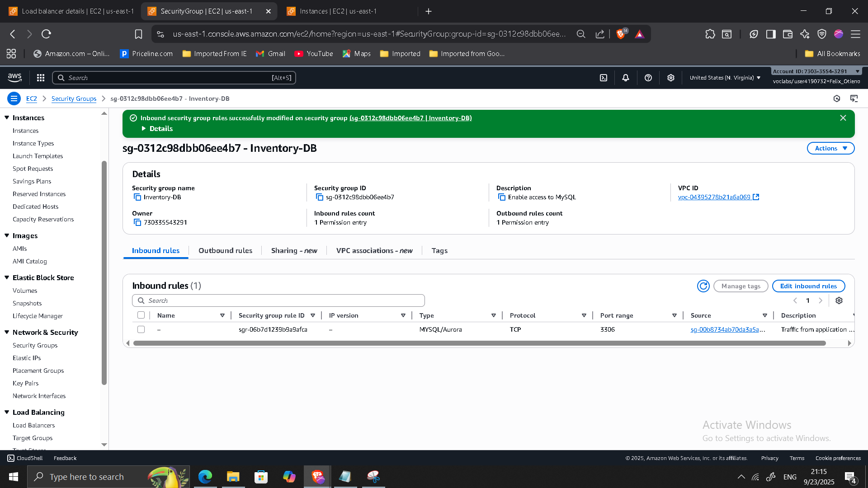Refresh the inbound rules table
The height and width of the screenshot is (488, 868).
pos(703,286)
